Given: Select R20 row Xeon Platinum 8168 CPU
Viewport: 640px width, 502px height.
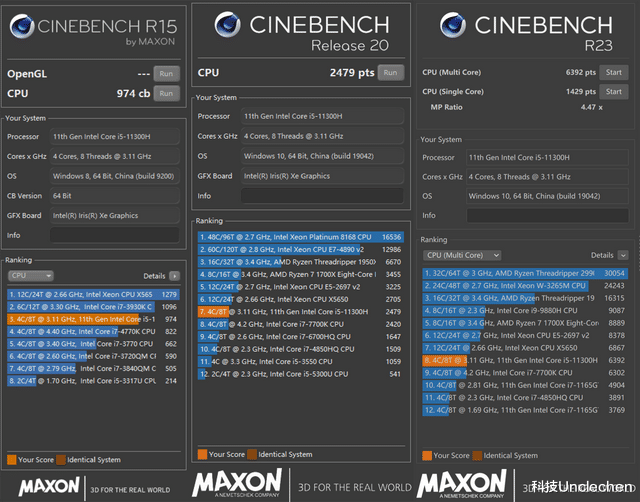Looking at the screenshot, I should click(300, 237).
